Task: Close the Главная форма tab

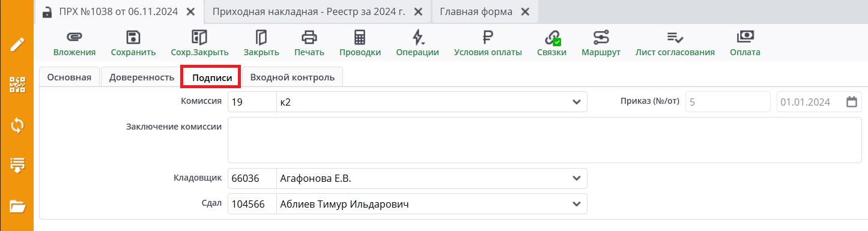Action: tap(524, 12)
